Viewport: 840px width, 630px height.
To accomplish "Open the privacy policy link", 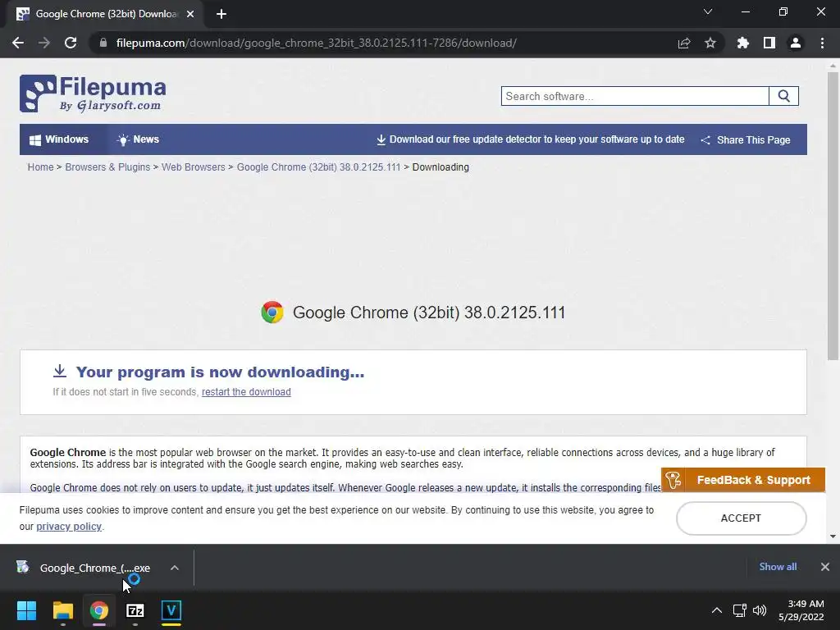I will coord(69,526).
